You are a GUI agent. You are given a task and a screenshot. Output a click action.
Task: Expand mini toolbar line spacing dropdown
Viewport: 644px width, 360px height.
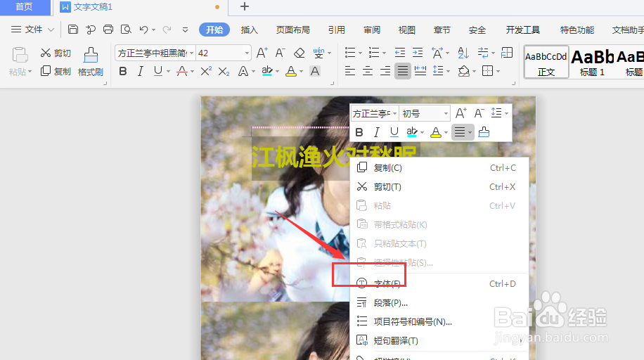point(506,113)
